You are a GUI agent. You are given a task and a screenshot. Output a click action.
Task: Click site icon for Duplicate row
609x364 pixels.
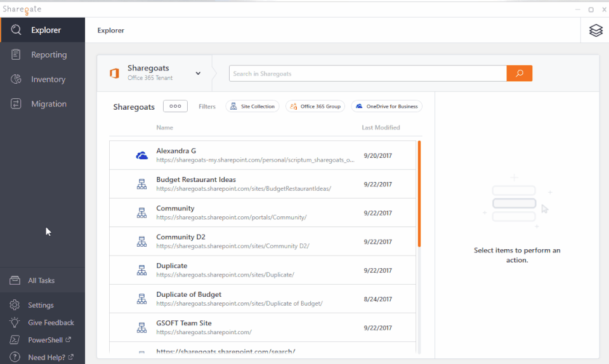(141, 270)
